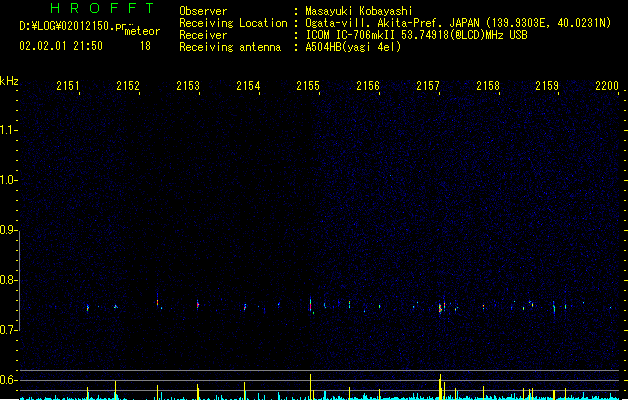Click the 2155 time axis marker
Image resolution: width=629 pixels, height=400 pixels.
pos(308,85)
